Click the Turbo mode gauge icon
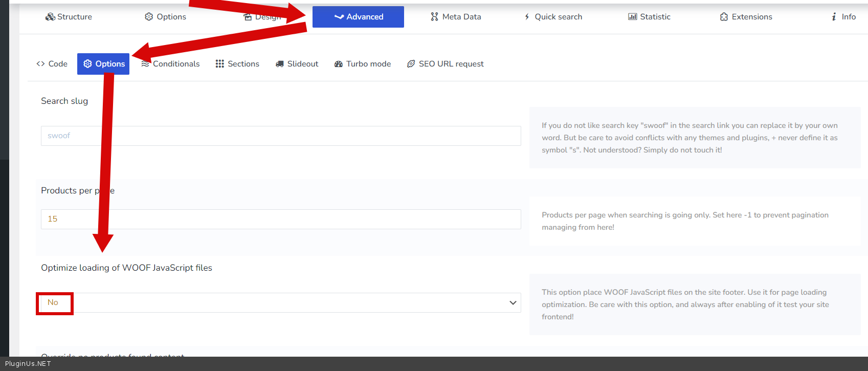The width and height of the screenshot is (868, 371). (x=339, y=64)
